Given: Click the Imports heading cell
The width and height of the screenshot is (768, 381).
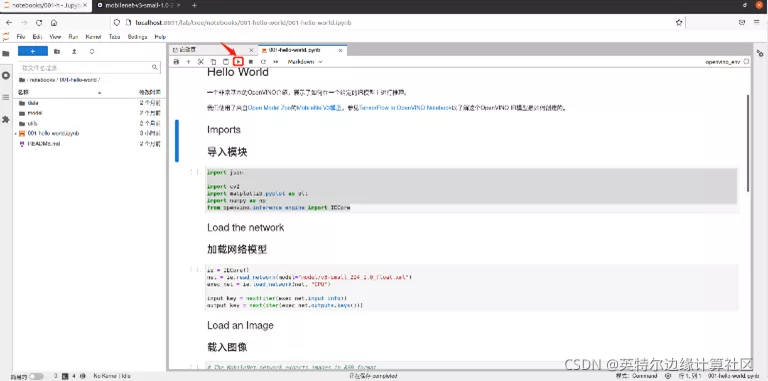Looking at the screenshot, I should pos(224,130).
